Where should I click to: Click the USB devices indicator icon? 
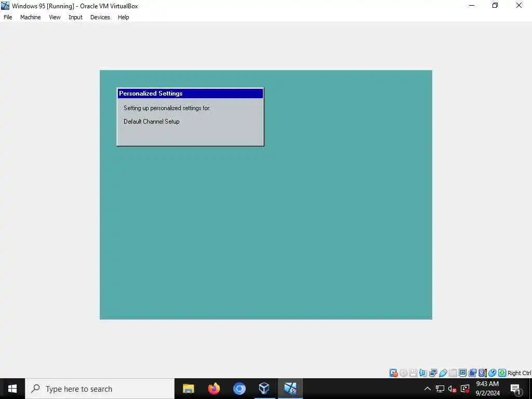[443, 373]
